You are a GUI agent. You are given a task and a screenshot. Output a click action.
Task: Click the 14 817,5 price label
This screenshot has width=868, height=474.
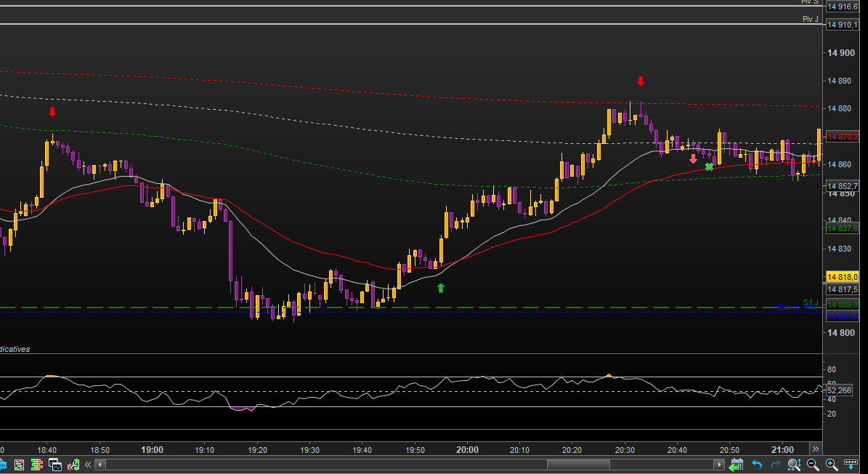coord(842,289)
